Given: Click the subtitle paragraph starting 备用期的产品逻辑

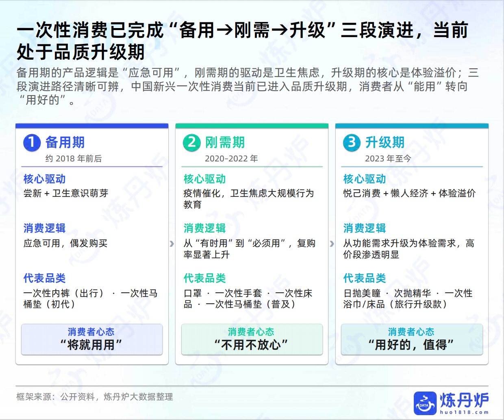Looking at the screenshot, I should click(248, 86).
